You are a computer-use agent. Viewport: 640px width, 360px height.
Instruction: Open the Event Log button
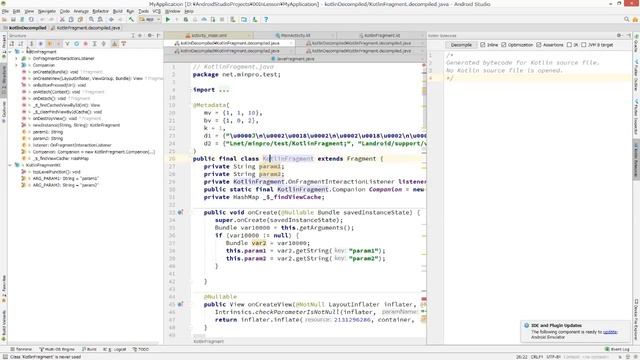tap(617, 349)
